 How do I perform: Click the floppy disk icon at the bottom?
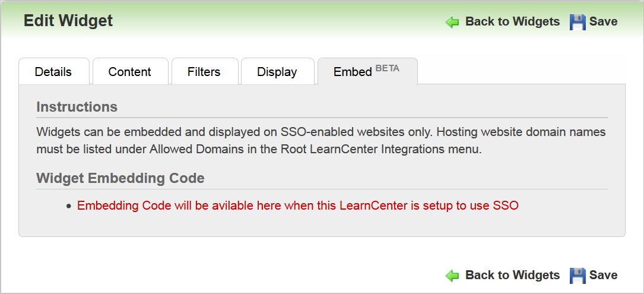[x=578, y=276]
